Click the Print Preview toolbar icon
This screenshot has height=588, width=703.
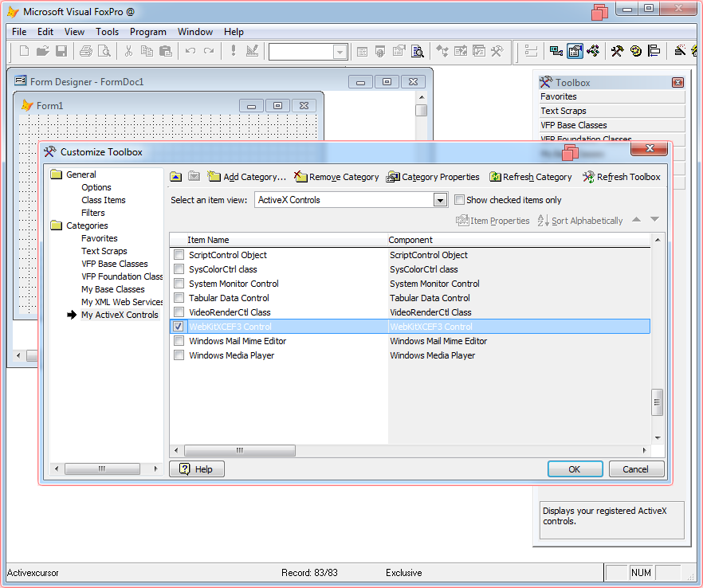click(104, 51)
